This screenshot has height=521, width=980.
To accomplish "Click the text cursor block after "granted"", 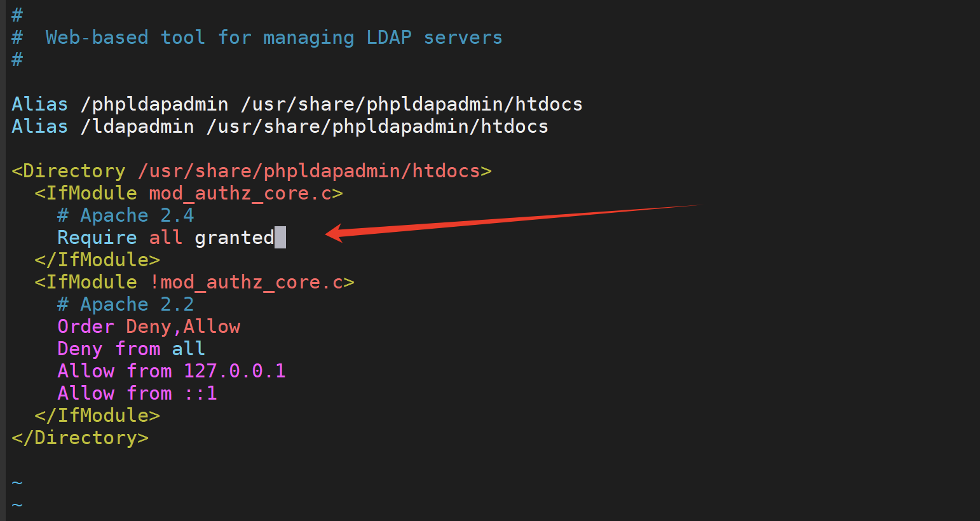I will tap(280, 238).
